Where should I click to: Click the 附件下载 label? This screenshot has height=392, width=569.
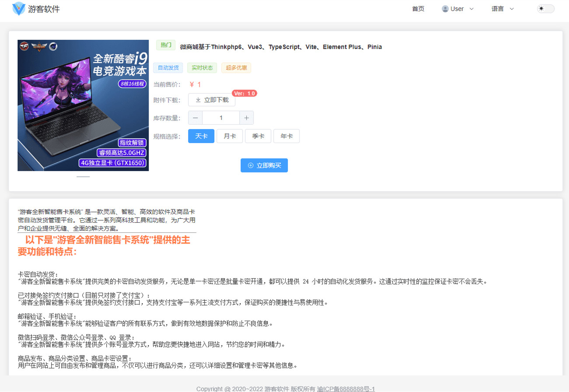[x=167, y=100]
